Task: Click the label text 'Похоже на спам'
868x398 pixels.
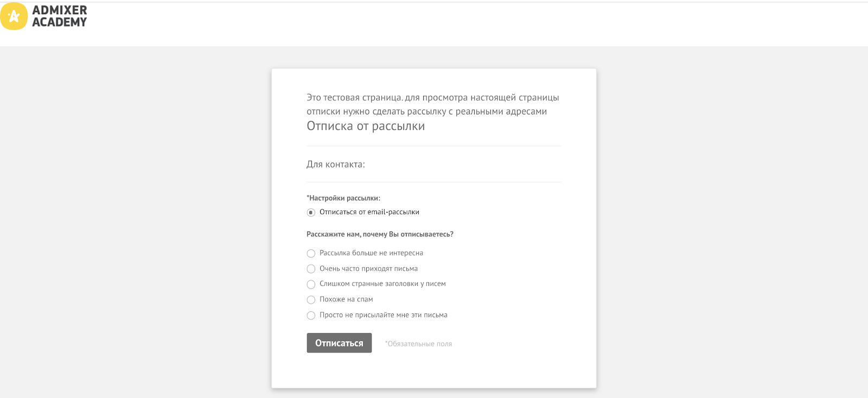Action: 346,299
